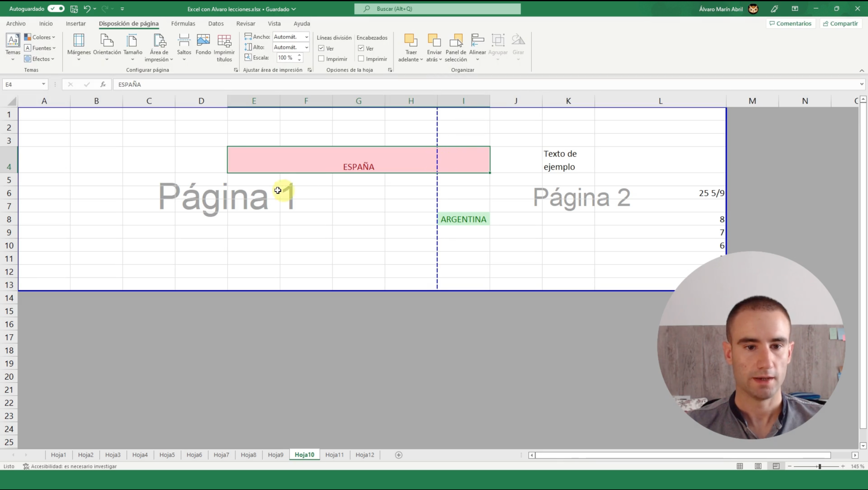868x490 pixels.
Task: Uncheck Ver under Líneas división
Action: point(321,48)
